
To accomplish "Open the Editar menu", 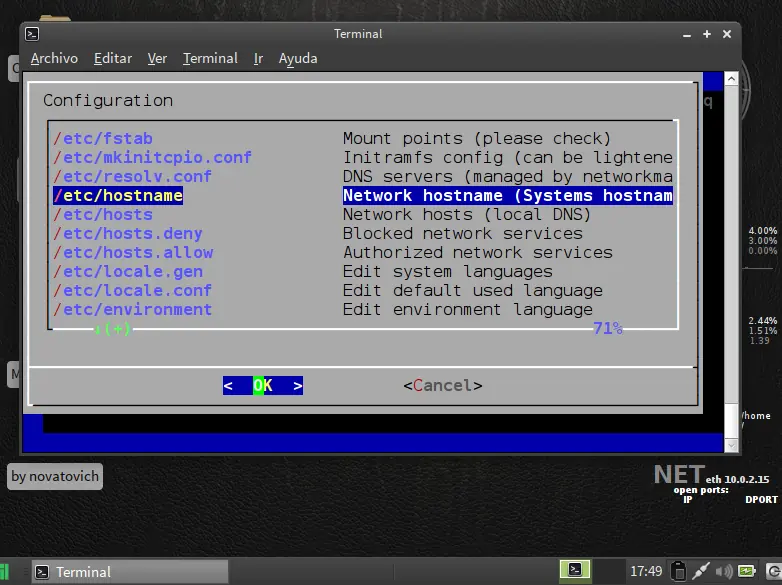I will click(113, 58).
